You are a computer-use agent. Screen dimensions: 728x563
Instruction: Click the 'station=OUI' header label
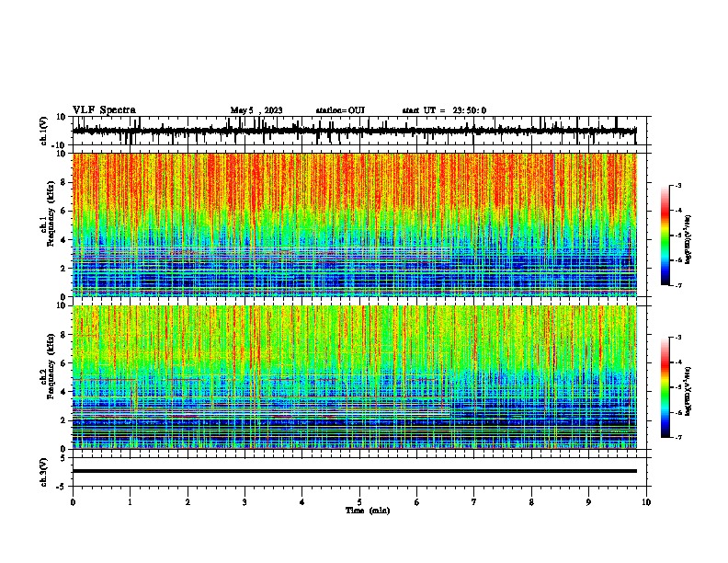click(x=340, y=110)
